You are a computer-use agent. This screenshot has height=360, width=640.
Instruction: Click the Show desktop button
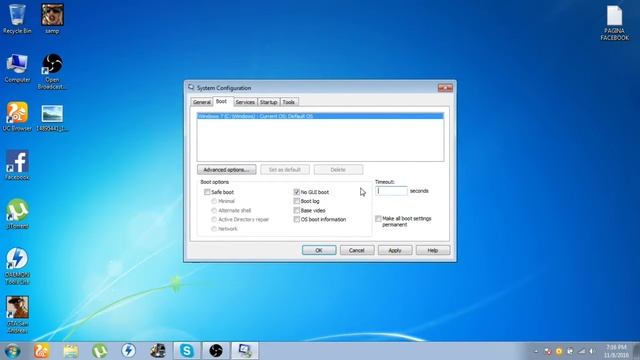pyautogui.click(x=636, y=351)
